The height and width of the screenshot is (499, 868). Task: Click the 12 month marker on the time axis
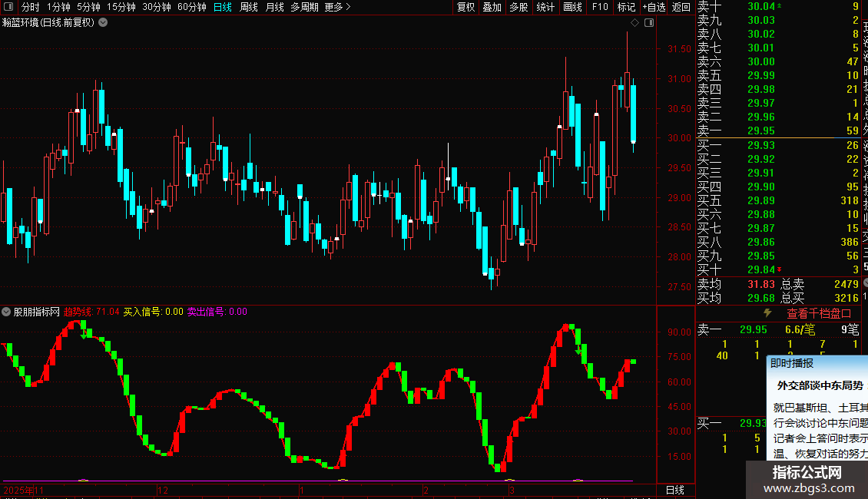coord(163,490)
